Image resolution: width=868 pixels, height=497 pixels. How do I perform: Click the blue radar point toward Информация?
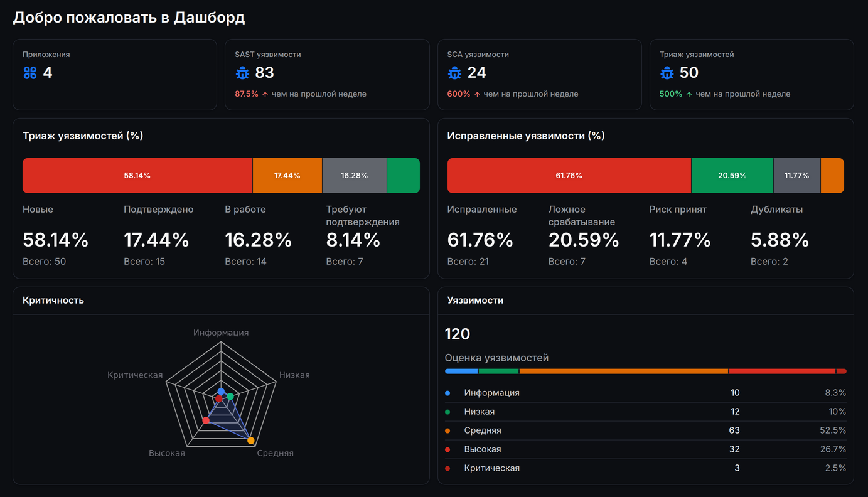click(221, 392)
